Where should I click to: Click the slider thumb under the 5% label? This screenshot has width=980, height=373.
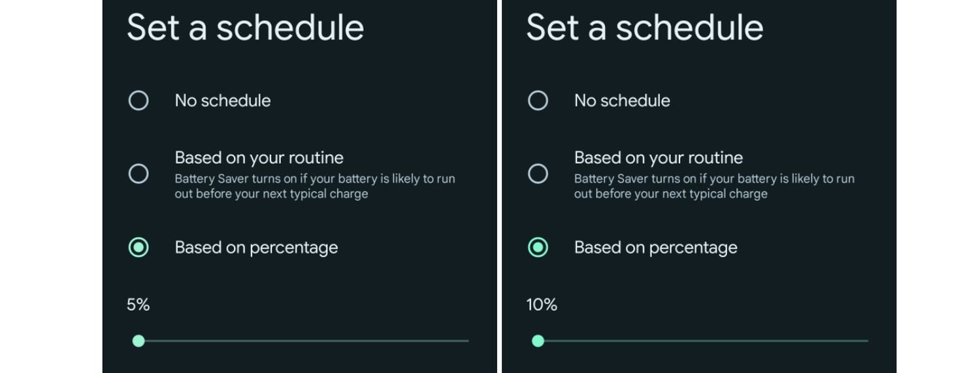coord(139,341)
